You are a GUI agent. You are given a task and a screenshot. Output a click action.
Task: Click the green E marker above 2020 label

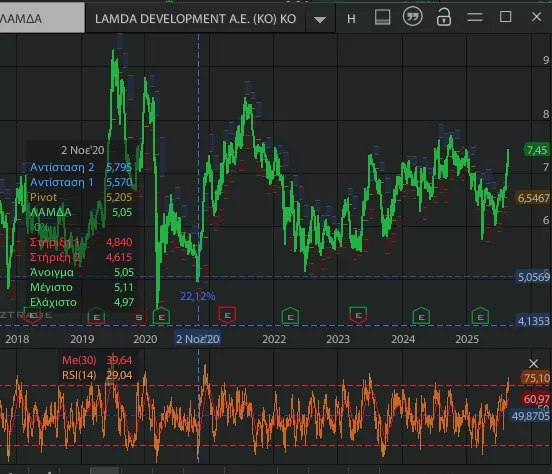pos(161,316)
